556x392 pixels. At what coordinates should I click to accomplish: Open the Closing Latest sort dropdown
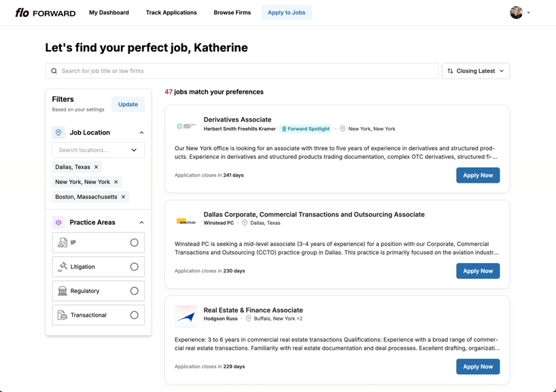click(x=476, y=71)
